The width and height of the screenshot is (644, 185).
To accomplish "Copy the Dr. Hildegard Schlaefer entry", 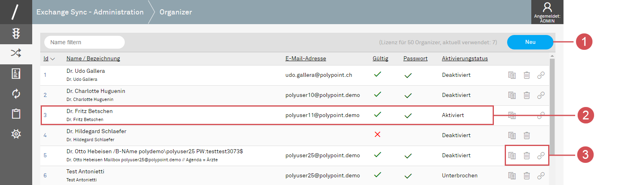I will (512, 136).
